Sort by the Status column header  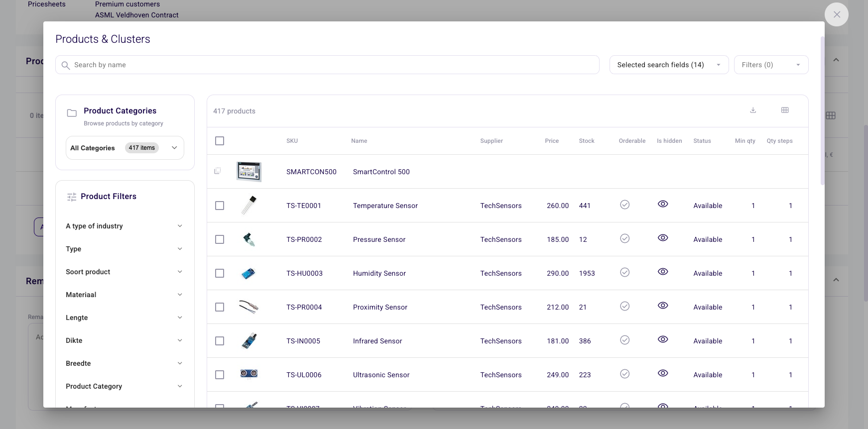[702, 141]
